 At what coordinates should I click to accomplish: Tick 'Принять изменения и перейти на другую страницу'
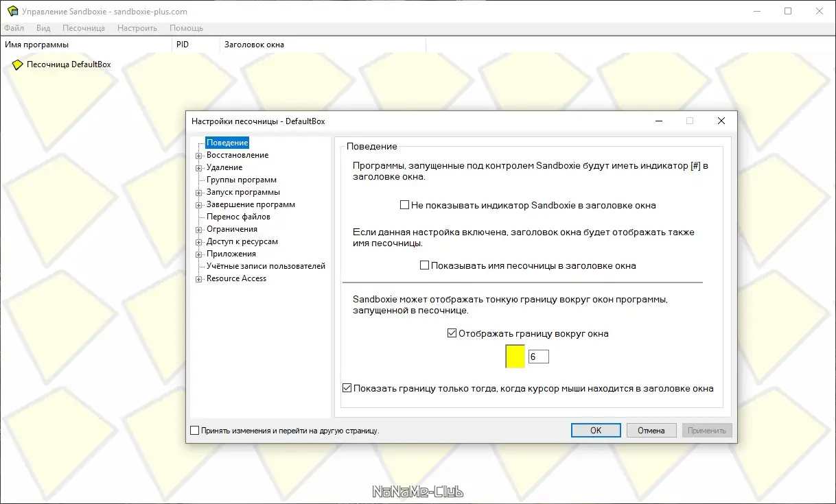(195, 431)
